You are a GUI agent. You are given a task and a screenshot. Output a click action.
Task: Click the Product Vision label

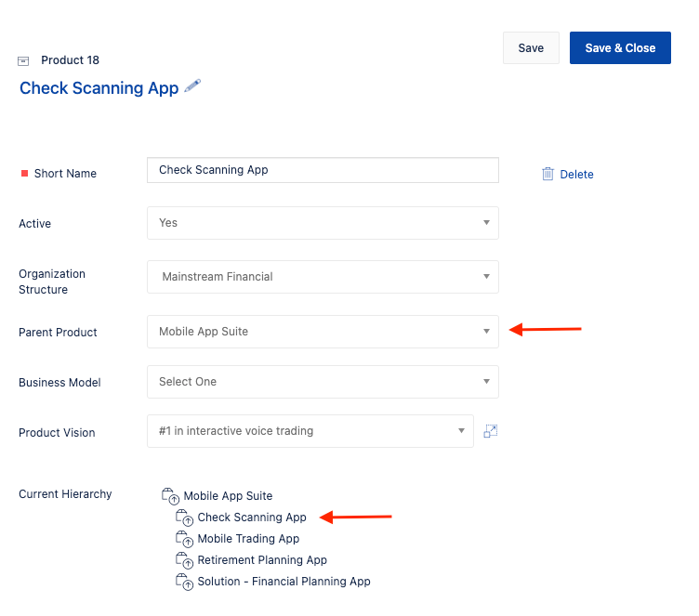pos(57,432)
